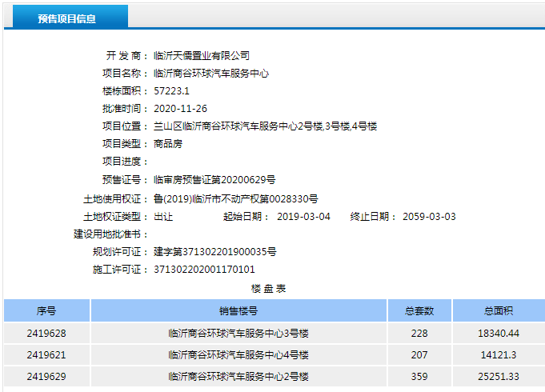Screen dimensions: 545x392
Task: Select building area value 57223.1
Action: (x=172, y=91)
